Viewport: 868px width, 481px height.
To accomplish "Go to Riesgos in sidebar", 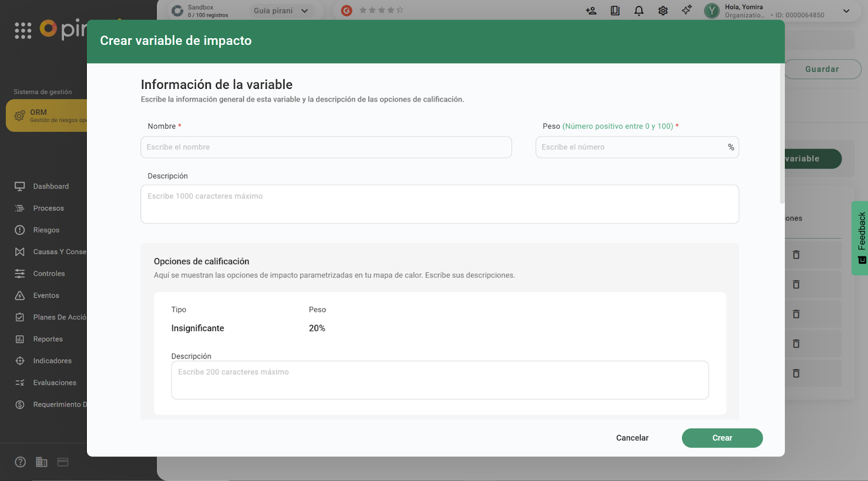I will pyautogui.click(x=46, y=230).
